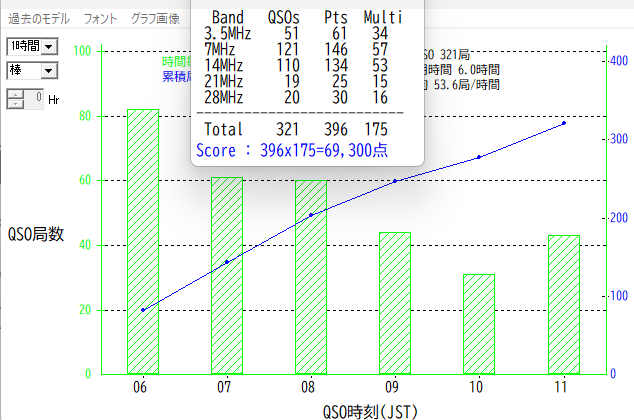Image resolution: width=634 pixels, height=420 pixels.
Task: Click the Hr stepper down arrow
Action: 15,103
